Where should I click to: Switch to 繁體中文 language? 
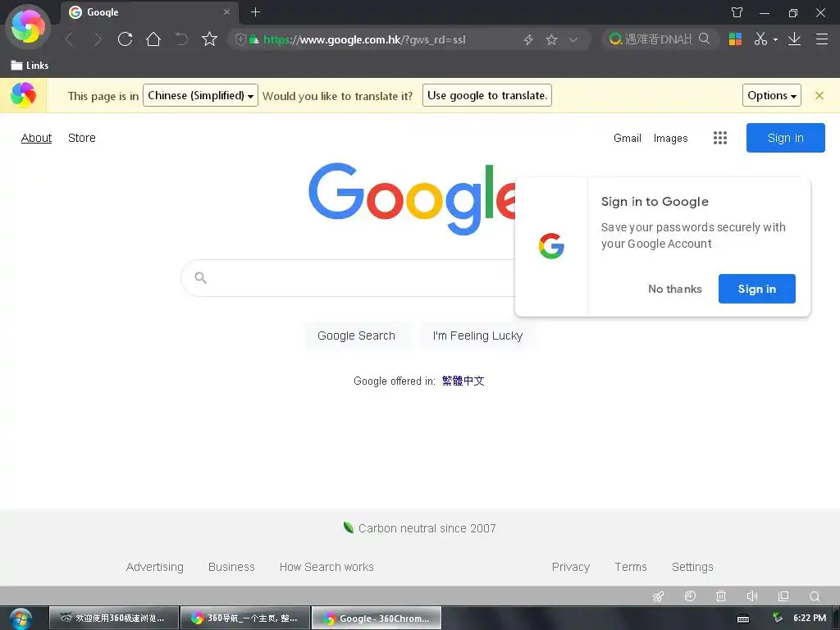pyautogui.click(x=463, y=381)
